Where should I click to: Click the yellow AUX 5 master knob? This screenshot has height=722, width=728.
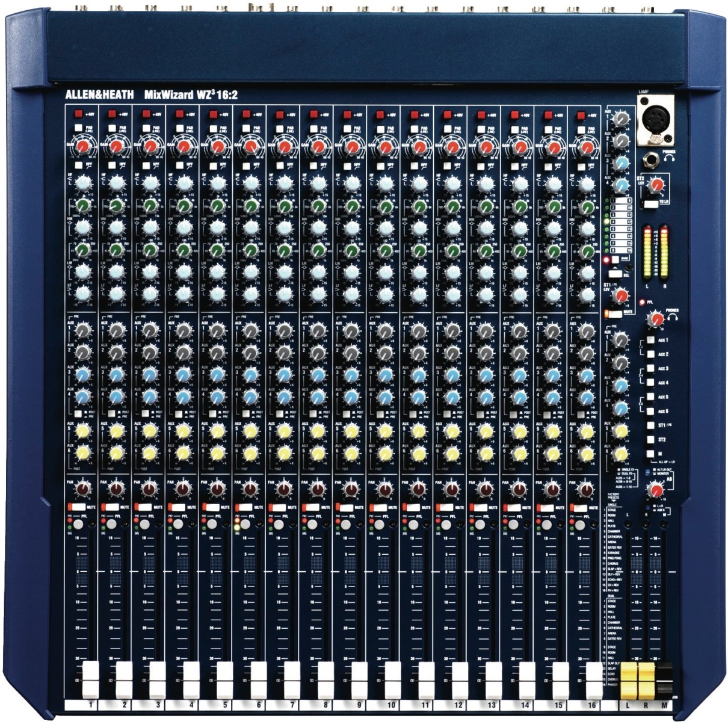coord(620,431)
